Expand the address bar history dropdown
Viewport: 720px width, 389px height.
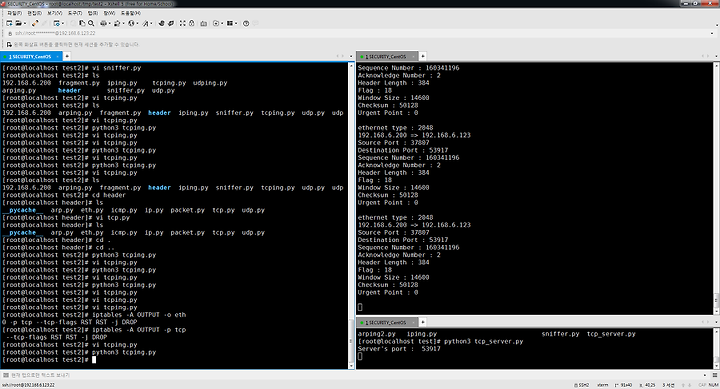coord(713,34)
